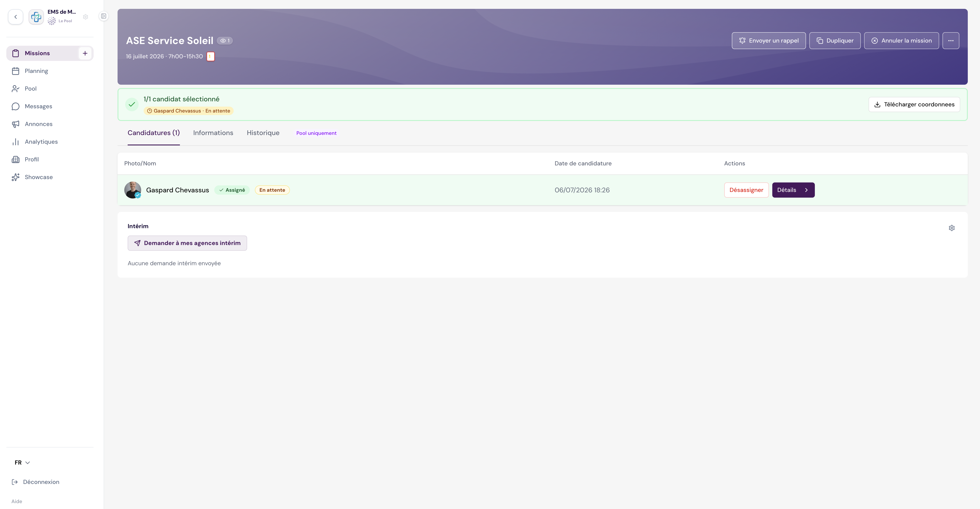Switch to the Historique tab
This screenshot has width=980, height=509.
[263, 133]
